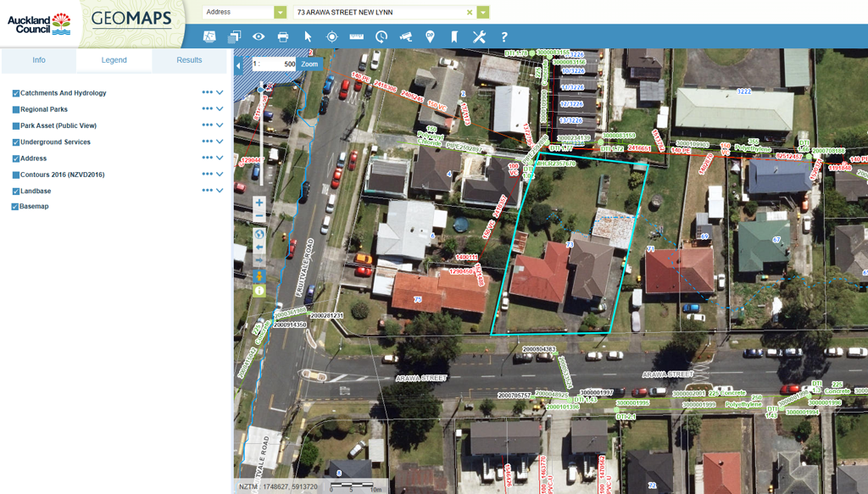Click the vertical zoom slider handle
Screen dimensions: 868x494
[260, 87]
